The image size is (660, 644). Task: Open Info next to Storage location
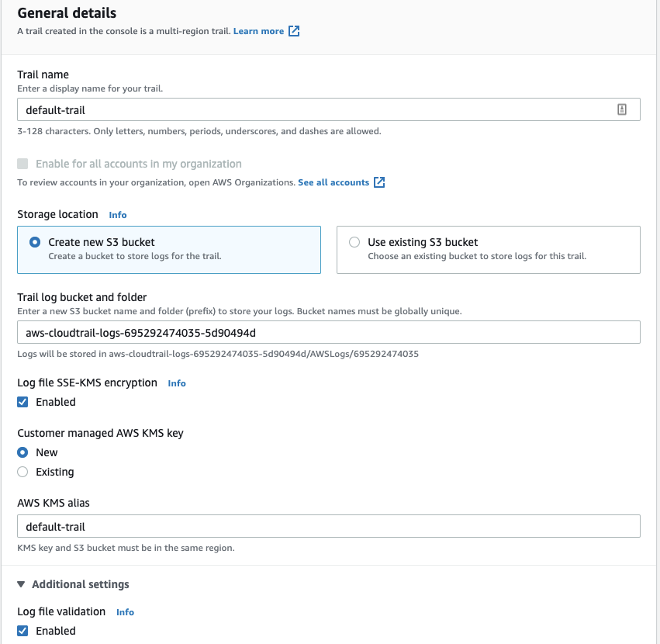pyautogui.click(x=117, y=215)
